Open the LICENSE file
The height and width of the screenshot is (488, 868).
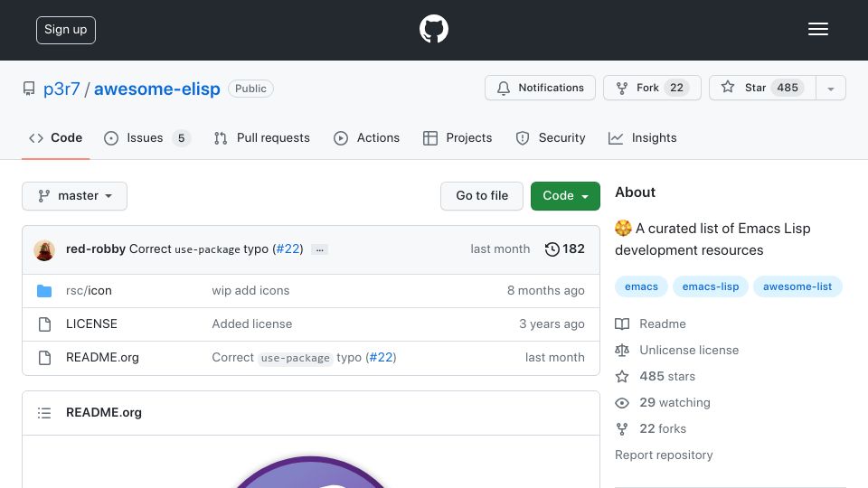pos(91,324)
